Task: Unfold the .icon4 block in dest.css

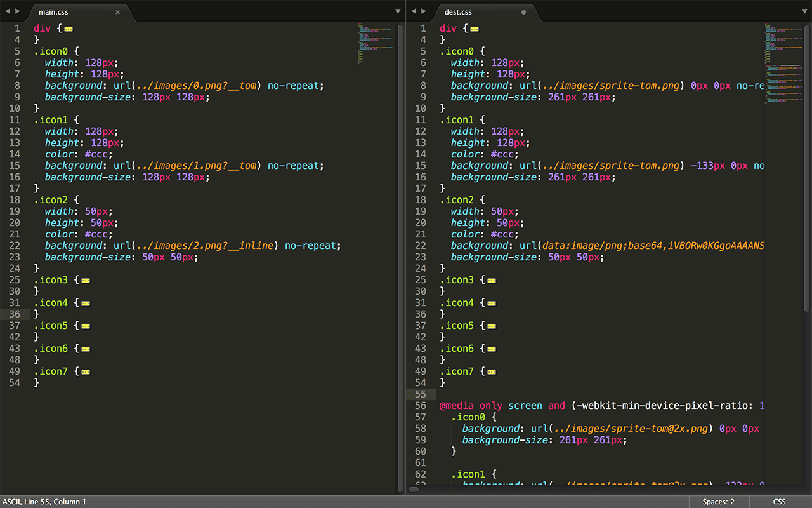Action: [x=492, y=303]
